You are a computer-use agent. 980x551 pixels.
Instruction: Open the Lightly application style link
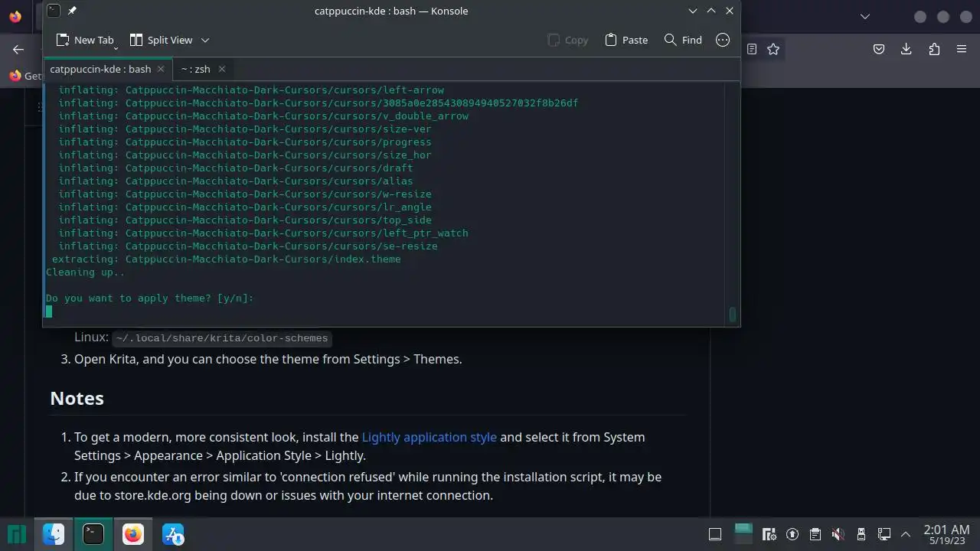[430, 437]
